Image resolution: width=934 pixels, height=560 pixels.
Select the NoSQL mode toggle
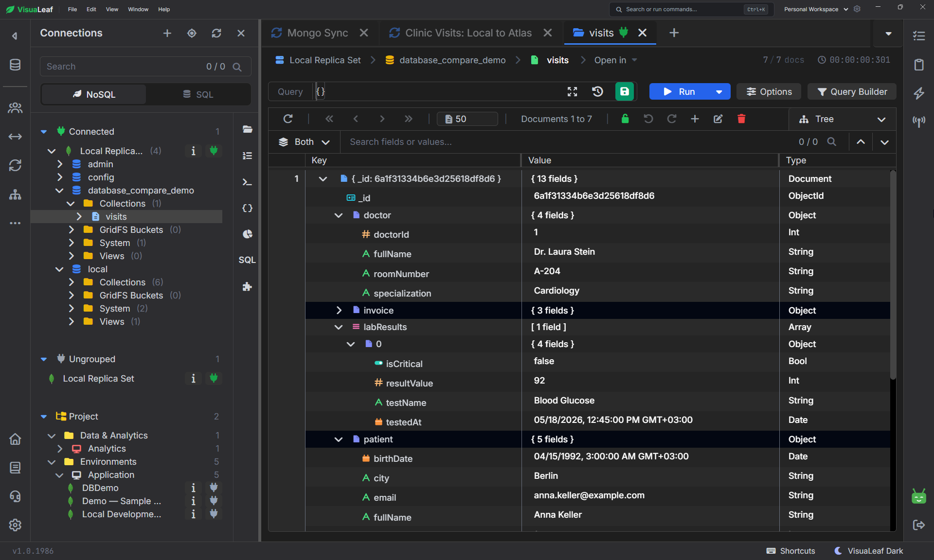[94, 94]
